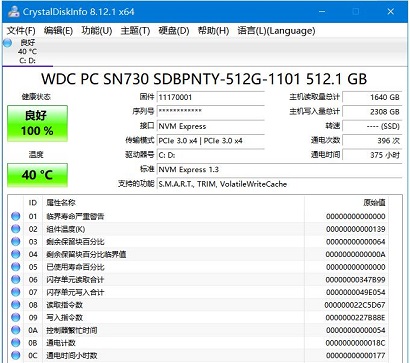Click the power-on count value 396 次
410x363 pixels.
point(372,141)
